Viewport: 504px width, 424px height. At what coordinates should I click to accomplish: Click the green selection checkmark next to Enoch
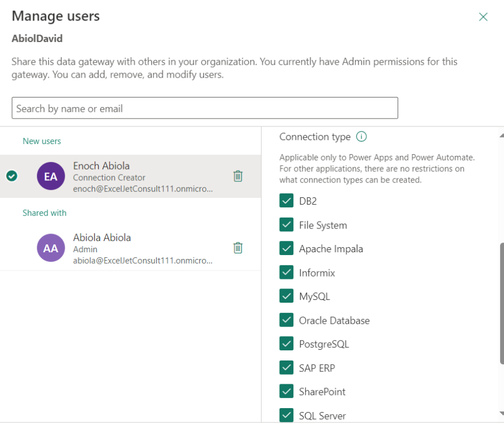(x=11, y=176)
